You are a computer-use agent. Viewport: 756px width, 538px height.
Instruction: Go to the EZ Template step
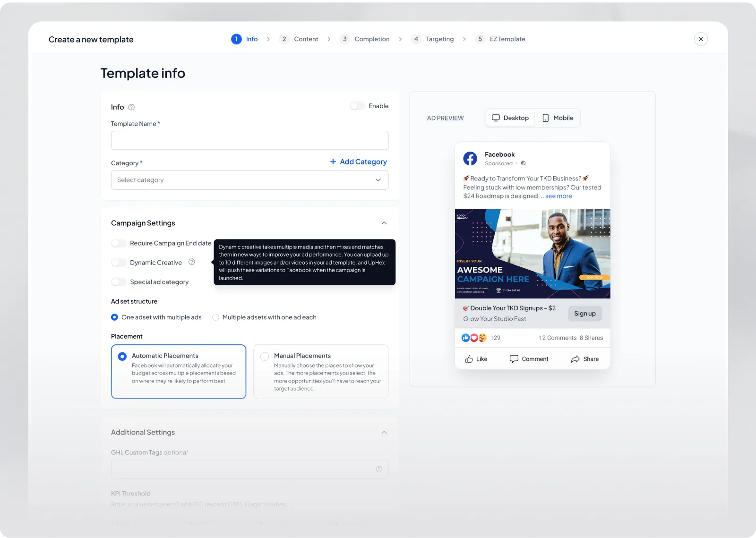pos(500,39)
